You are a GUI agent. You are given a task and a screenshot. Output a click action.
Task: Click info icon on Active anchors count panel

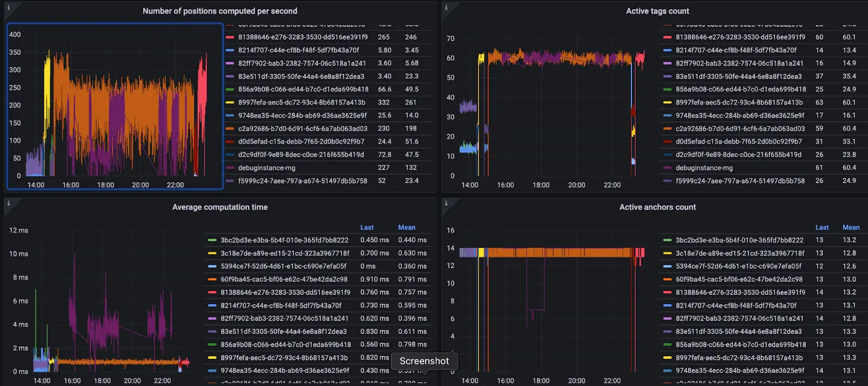point(446,203)
